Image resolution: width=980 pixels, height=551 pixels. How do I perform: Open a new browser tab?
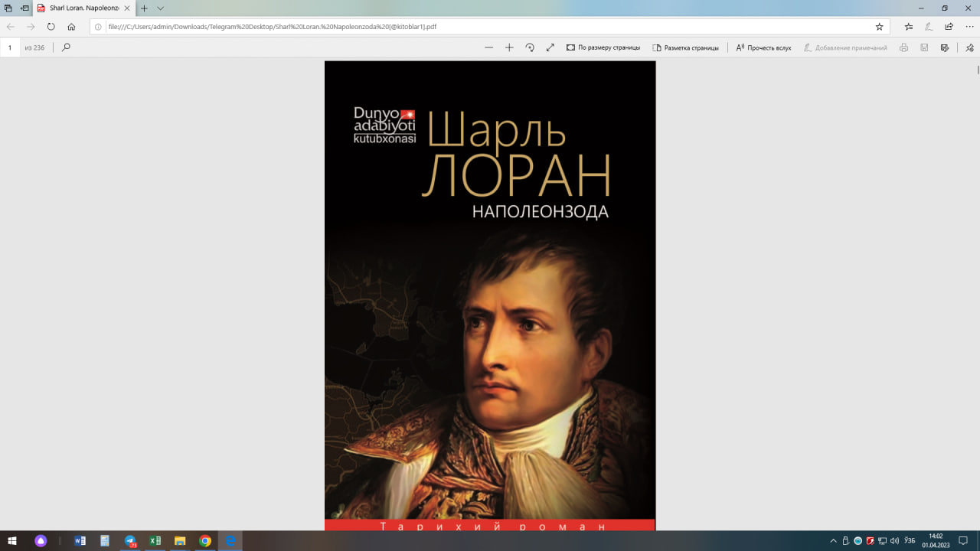[144, 8]
